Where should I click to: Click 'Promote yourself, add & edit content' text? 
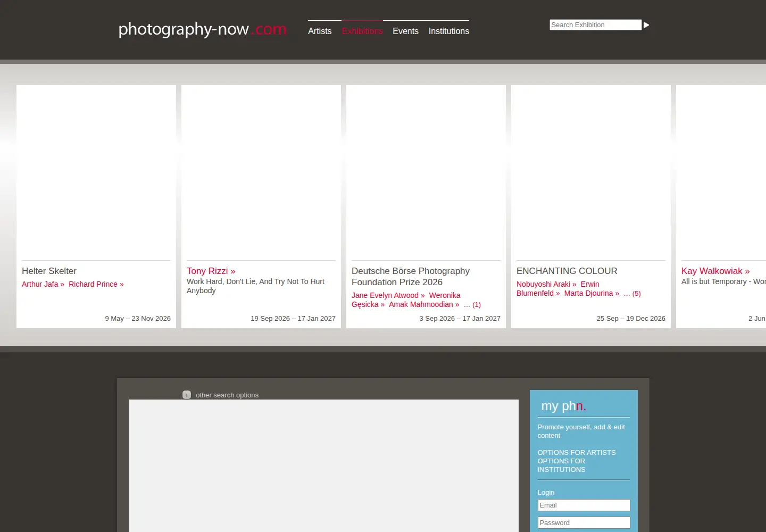pos(581,431)
